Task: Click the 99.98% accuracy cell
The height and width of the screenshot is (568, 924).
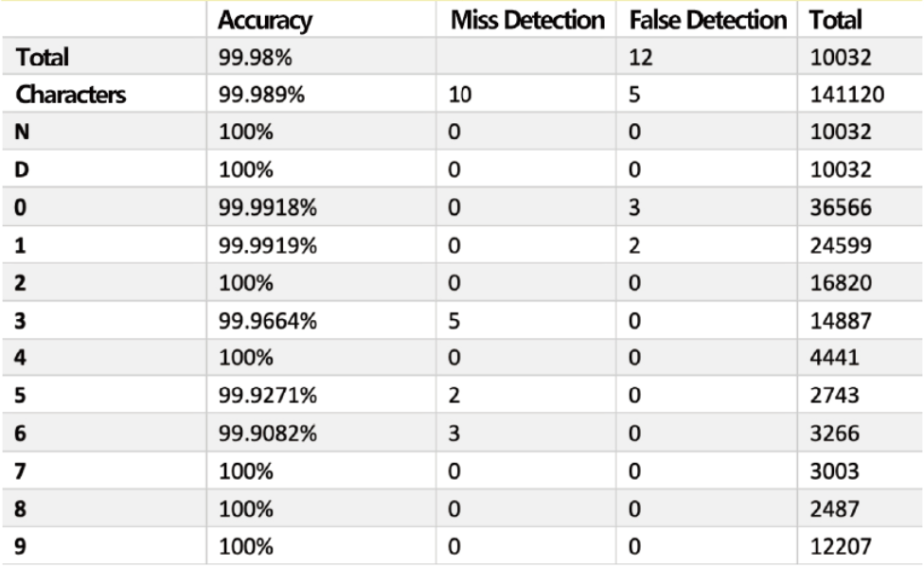Action: 255,58
